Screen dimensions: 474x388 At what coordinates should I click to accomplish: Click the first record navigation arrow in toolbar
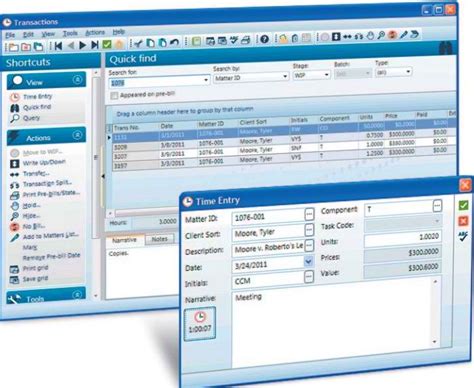coord(58,45)
